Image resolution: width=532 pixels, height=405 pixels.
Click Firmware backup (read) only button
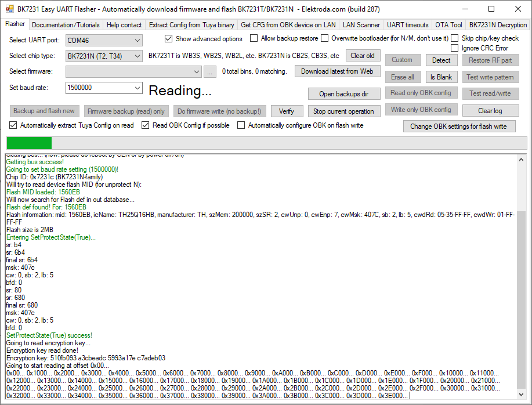(126, 111)
